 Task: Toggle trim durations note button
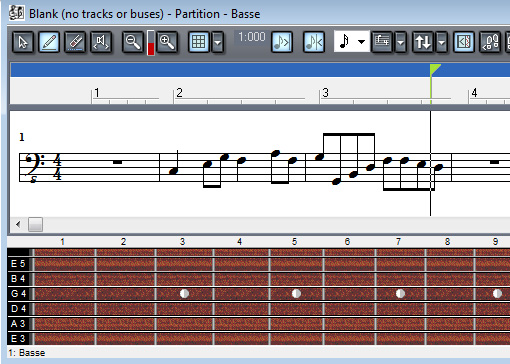[x=314, y=42]
